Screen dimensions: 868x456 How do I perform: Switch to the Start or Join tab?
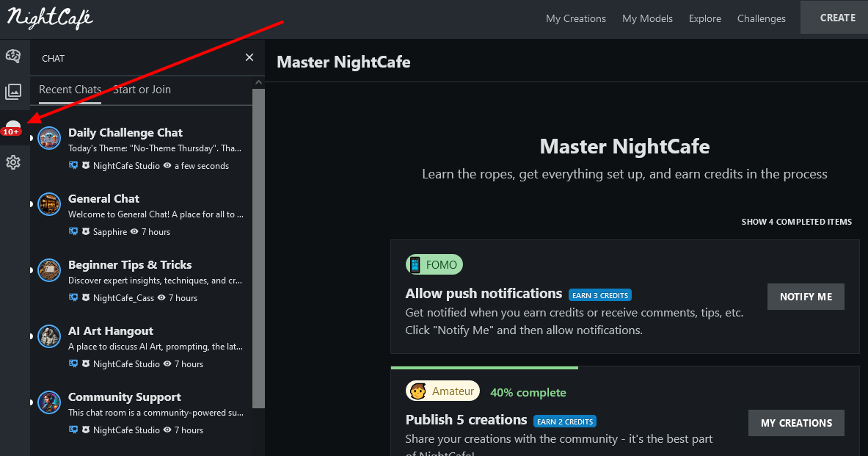point(142,90)
